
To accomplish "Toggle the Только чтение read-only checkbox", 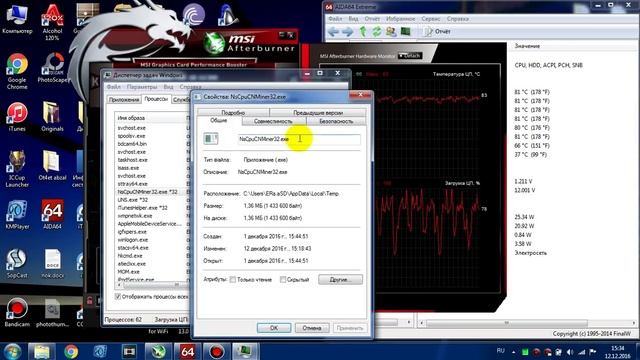I will tap(233, 280).
